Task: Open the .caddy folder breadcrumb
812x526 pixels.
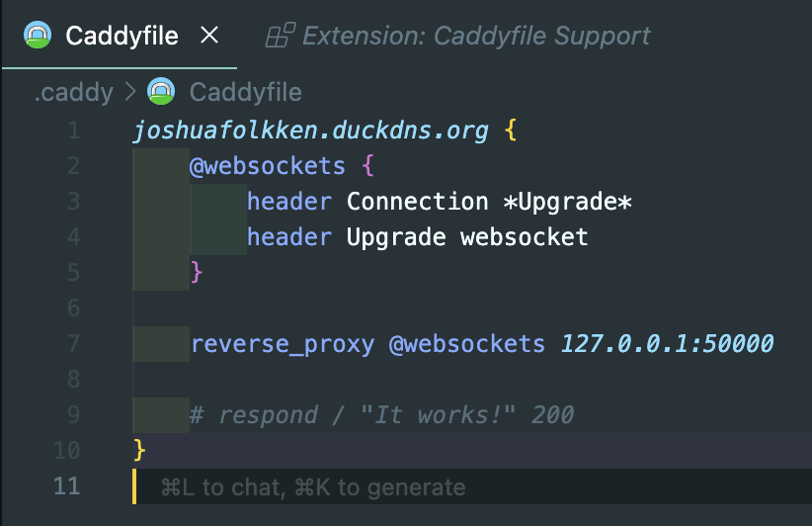Action: point(73,93)
